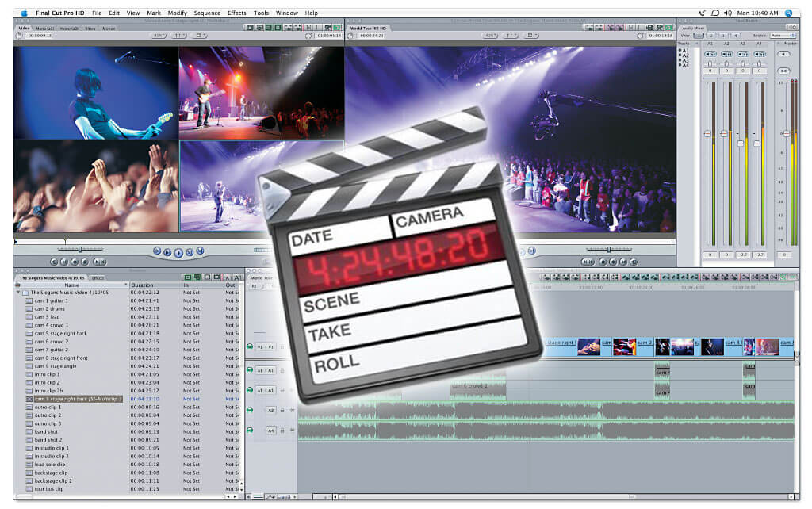Switch to the Effects tab in the Browser

click(98, 278)
